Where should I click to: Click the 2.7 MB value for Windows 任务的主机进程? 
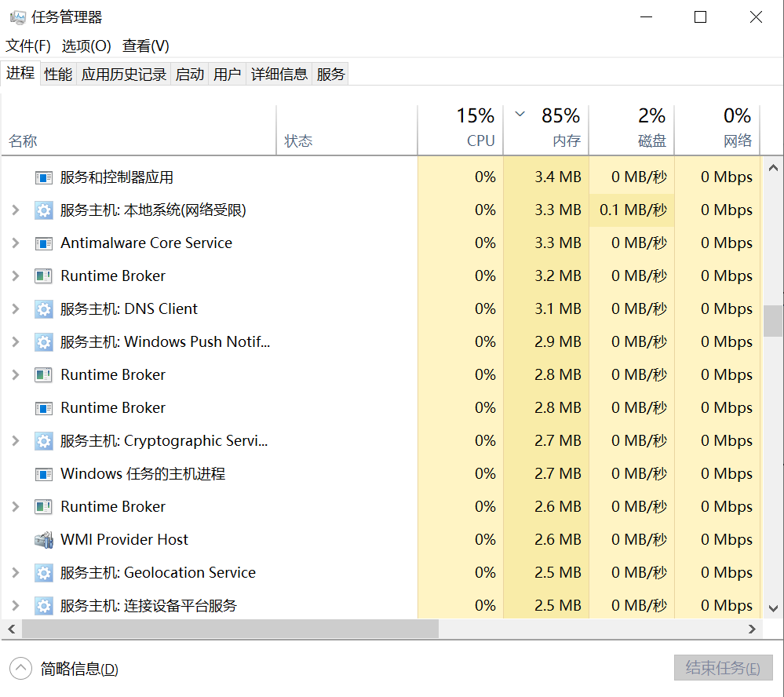[x=557, y=474]
